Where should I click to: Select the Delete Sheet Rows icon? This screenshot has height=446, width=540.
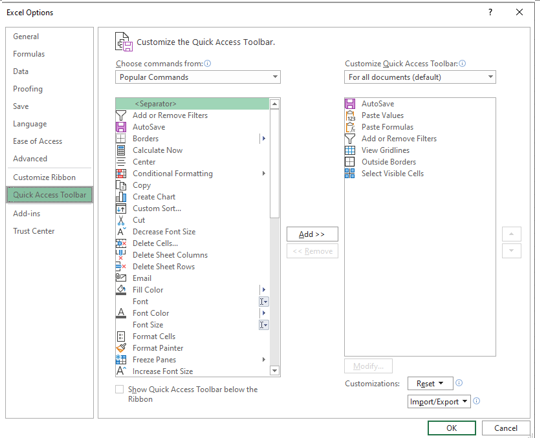[121, 267]
